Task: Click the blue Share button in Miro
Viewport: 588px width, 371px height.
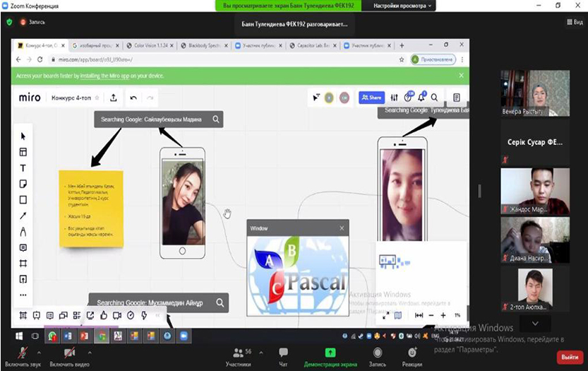Action: [x=371, y=98]
